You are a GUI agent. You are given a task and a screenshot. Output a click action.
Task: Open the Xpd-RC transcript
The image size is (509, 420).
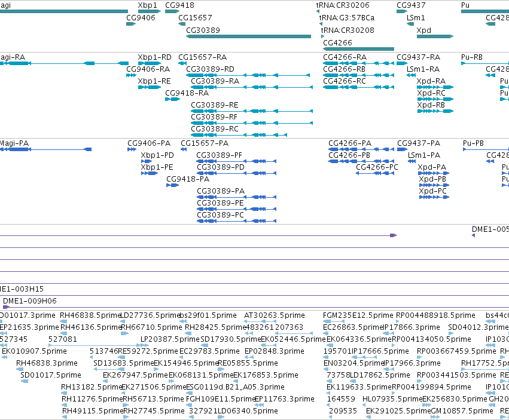[x=435, y=99]
